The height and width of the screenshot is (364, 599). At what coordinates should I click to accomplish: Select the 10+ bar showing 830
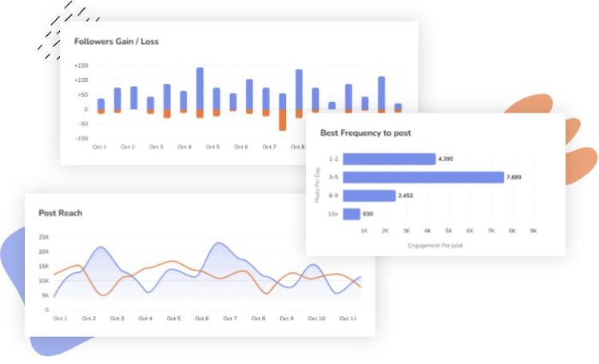(x=351, y=214)
